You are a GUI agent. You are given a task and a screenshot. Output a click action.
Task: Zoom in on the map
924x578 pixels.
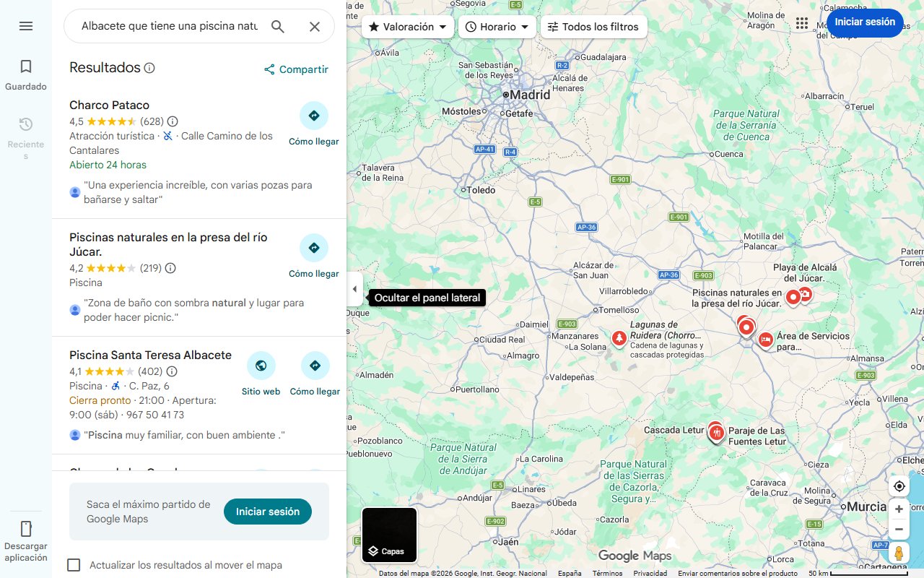click(x=899, y=509)
